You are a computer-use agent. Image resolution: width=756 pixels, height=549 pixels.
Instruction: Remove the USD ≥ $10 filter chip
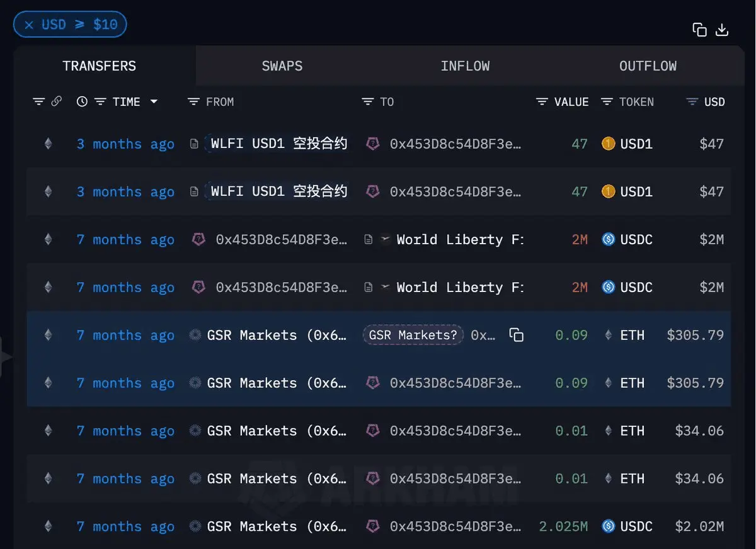[29, 25]
